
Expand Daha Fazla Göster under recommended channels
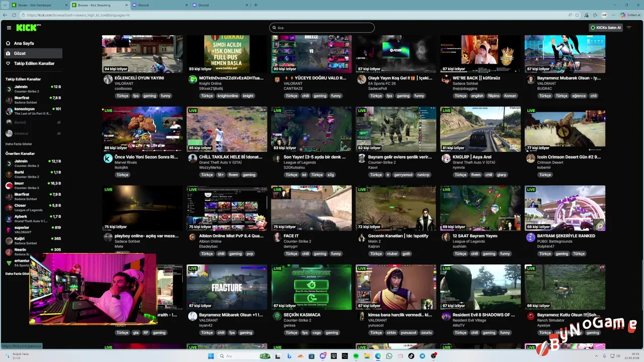pos(17,274)
